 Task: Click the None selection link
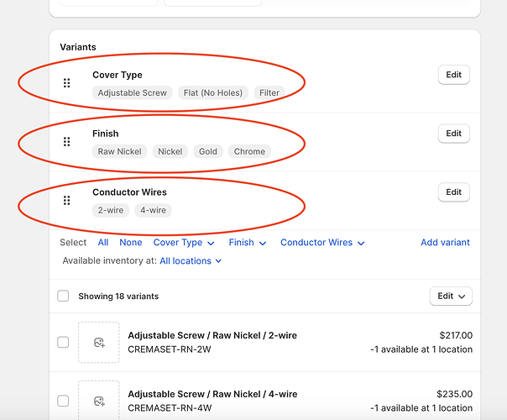click(x=131, y=243)
